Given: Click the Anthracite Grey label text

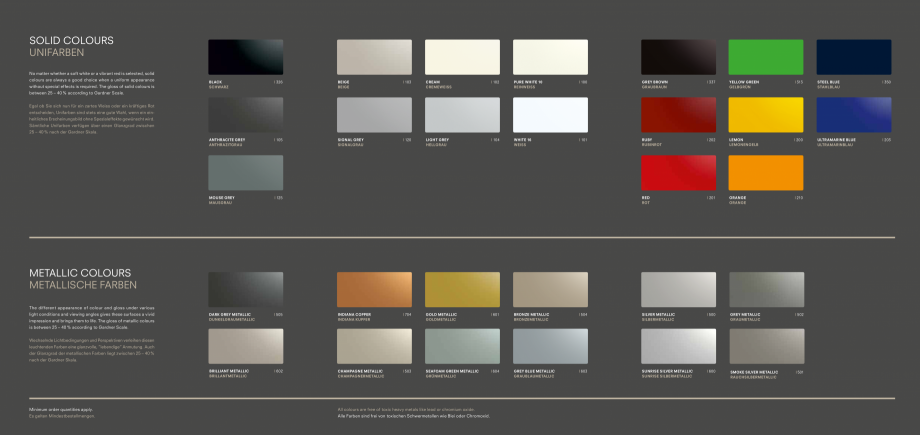Looking at the screenshot, I should (x=227, y=139).
